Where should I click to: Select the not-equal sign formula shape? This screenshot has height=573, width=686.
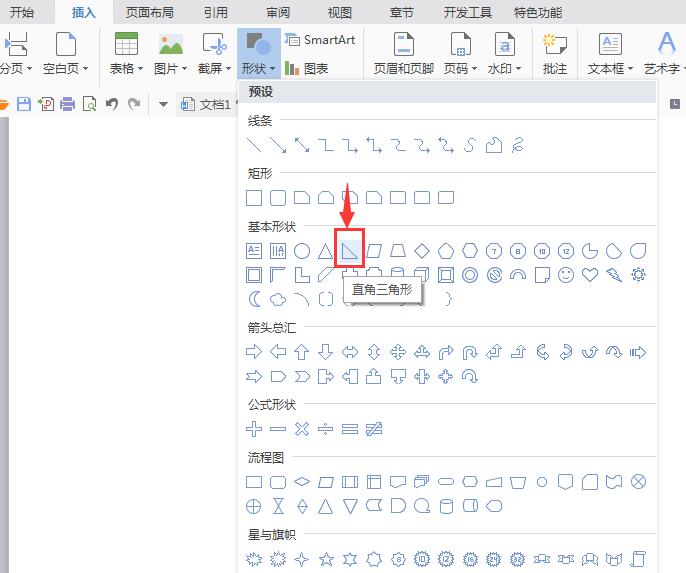click(x=374, y=429)
